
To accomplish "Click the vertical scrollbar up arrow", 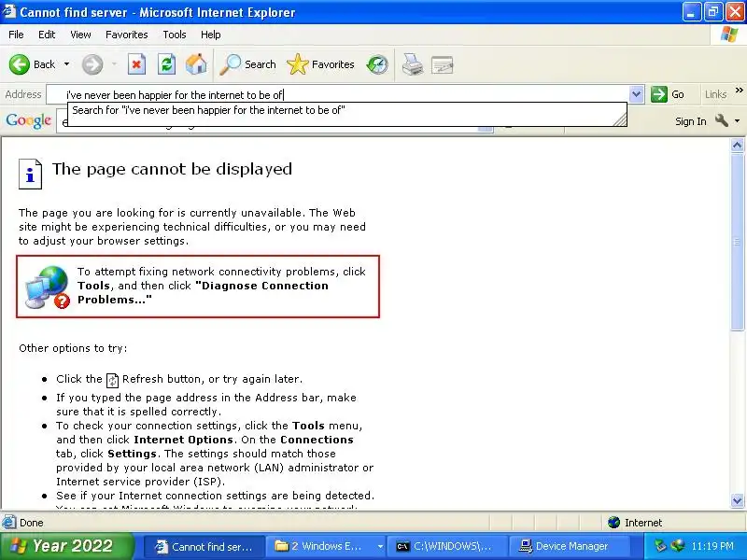I will click(737, 146).
